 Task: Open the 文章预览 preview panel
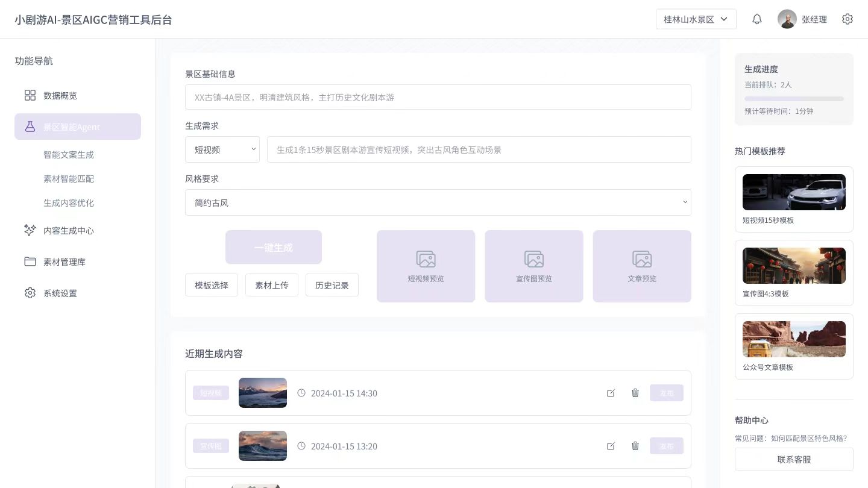tap(642, 266)
